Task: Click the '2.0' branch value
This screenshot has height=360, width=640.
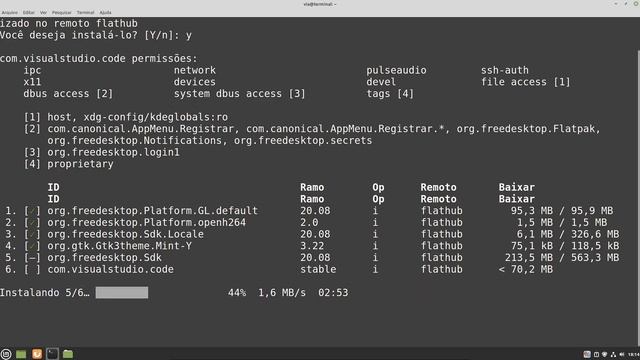Action: click(309, 223)
